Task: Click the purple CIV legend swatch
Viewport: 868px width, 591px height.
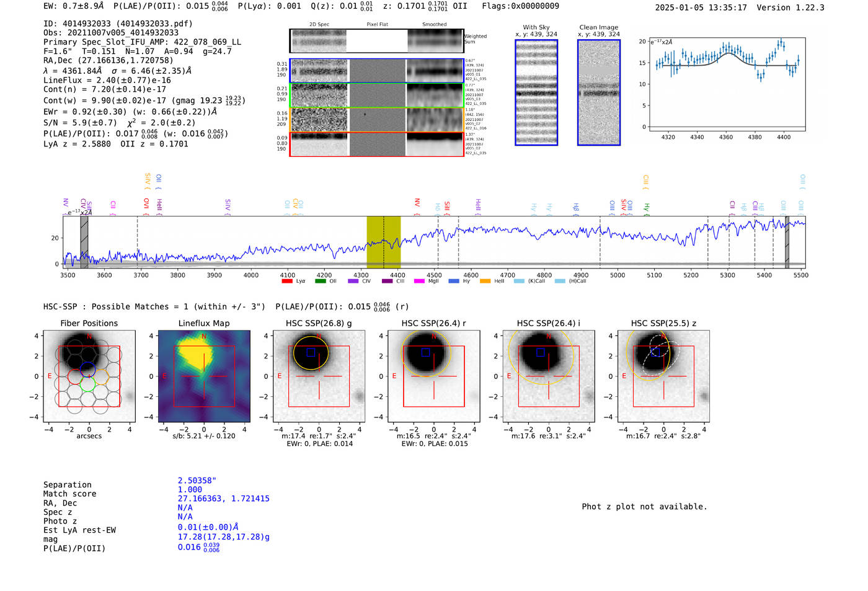Action: click(353, 282)
